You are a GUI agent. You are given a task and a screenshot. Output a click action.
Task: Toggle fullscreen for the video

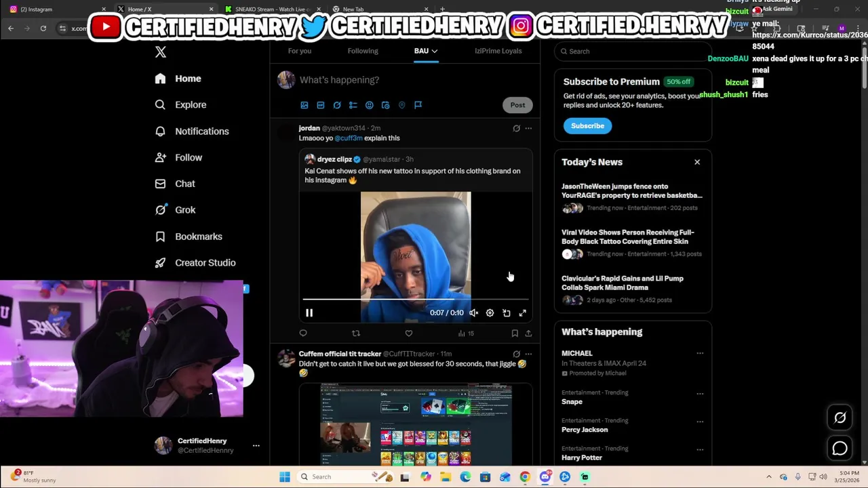523,313
